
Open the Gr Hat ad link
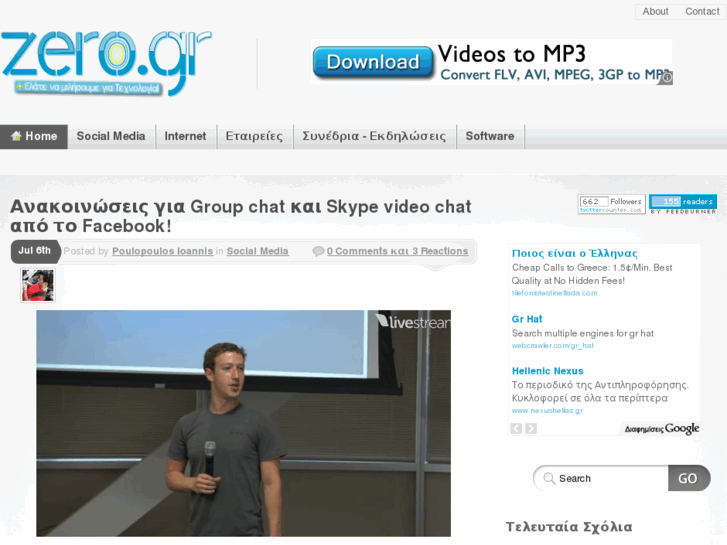527,319
